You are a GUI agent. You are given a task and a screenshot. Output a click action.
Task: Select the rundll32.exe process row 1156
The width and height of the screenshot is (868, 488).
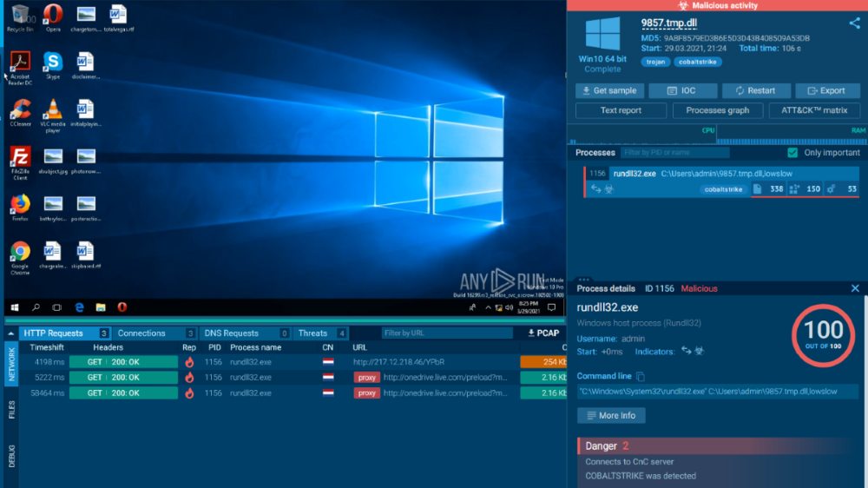click(722, 181)
